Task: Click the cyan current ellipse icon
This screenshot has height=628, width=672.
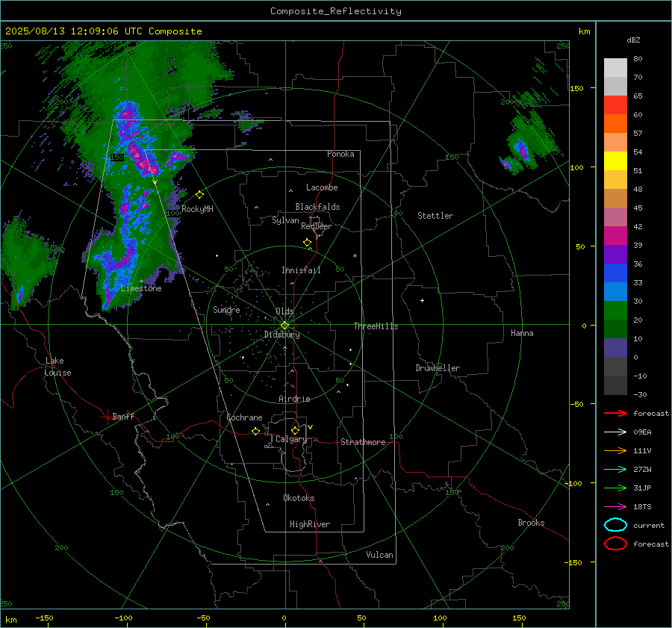Action: (615, 525)
